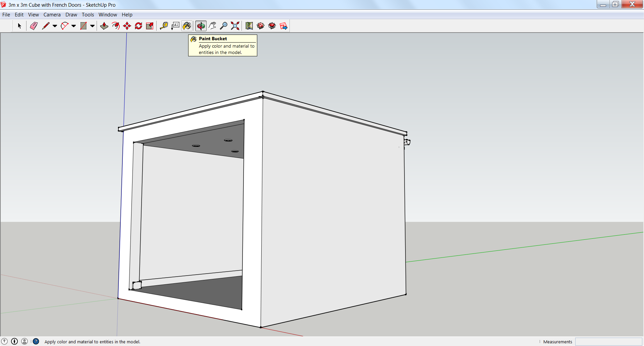Select the Eraser tool

[x=34, y=26]
